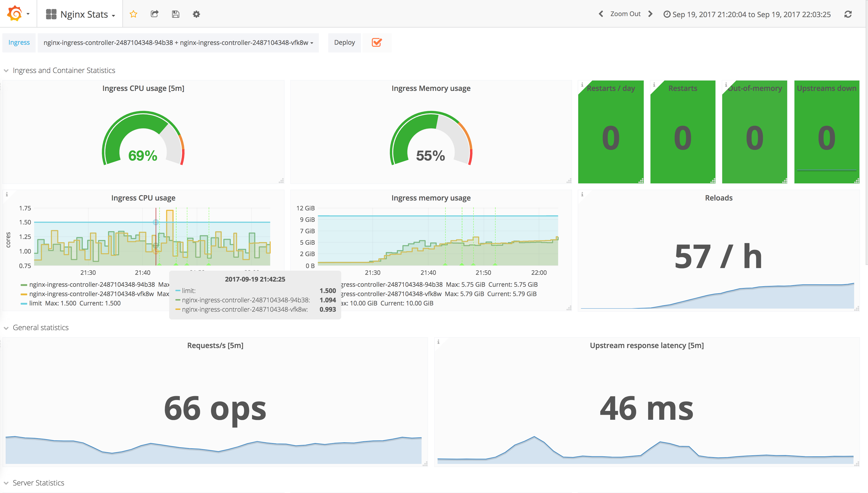The height and width of the screenshot is (493, 868).
Task: Collapse the General statistics row
Action: (41, 328)
